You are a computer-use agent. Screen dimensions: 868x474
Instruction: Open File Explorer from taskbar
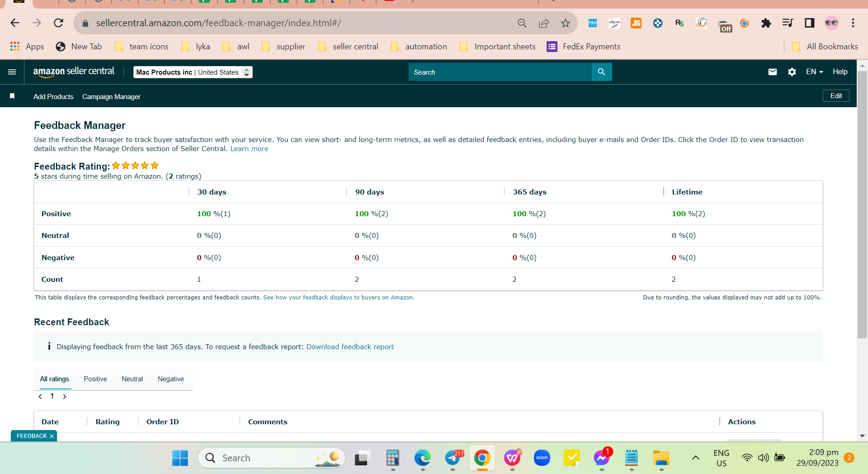pos(661,458)
